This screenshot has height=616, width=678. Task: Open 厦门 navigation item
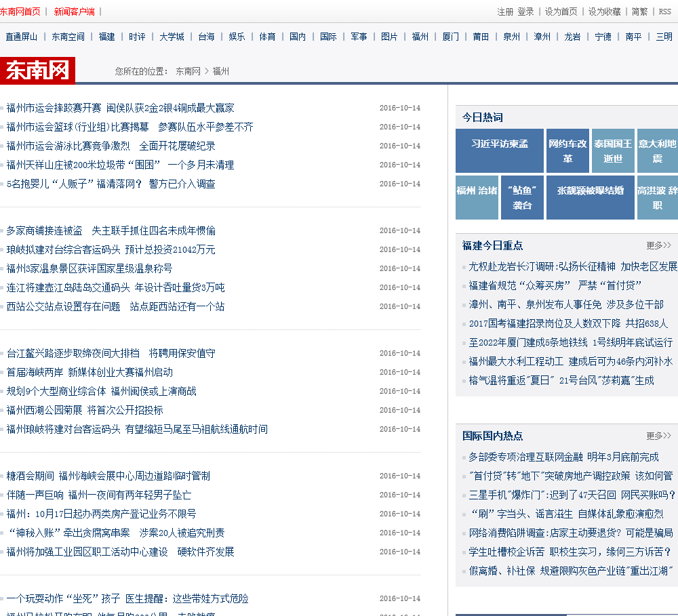(451, 37)
